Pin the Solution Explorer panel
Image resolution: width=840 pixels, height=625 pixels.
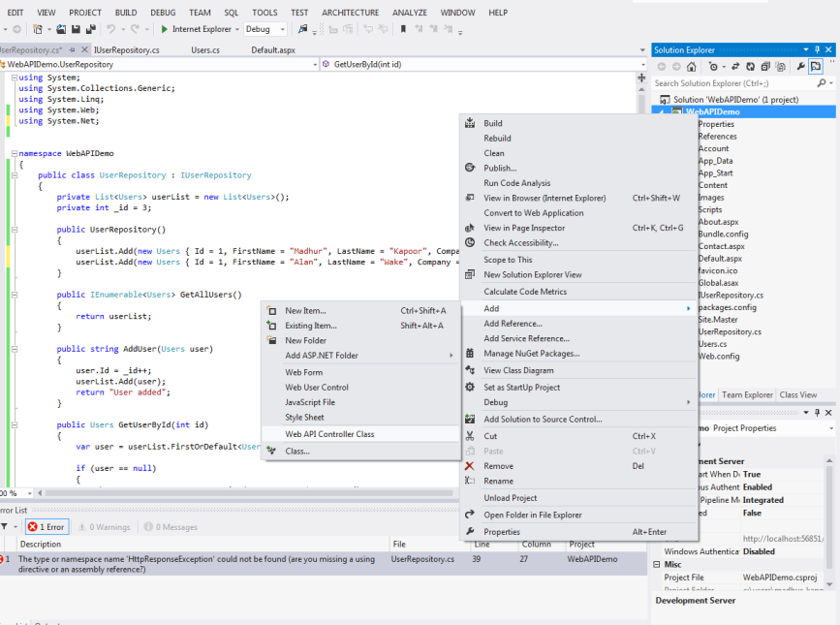point(817,49)
